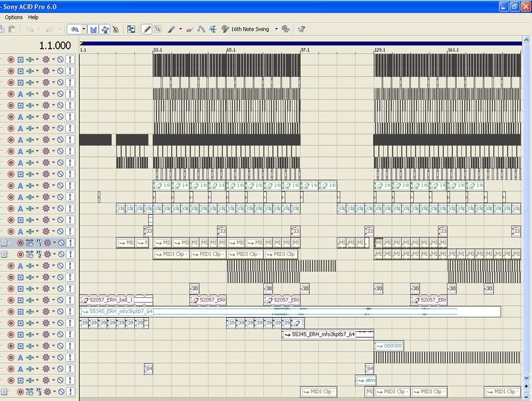Viewport: 532px width, 401px height.
Task: Click ruler marker 33.1
Action: (158, 50)
